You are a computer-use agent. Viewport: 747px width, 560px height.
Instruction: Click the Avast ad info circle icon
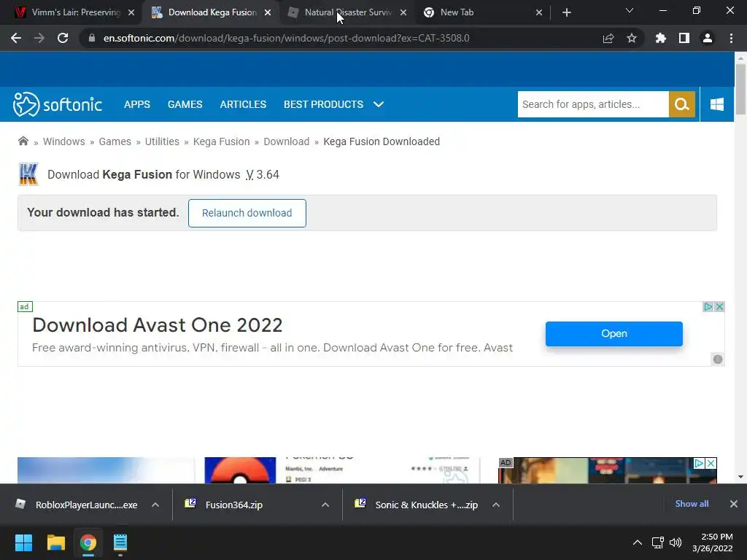coord(718,359)
